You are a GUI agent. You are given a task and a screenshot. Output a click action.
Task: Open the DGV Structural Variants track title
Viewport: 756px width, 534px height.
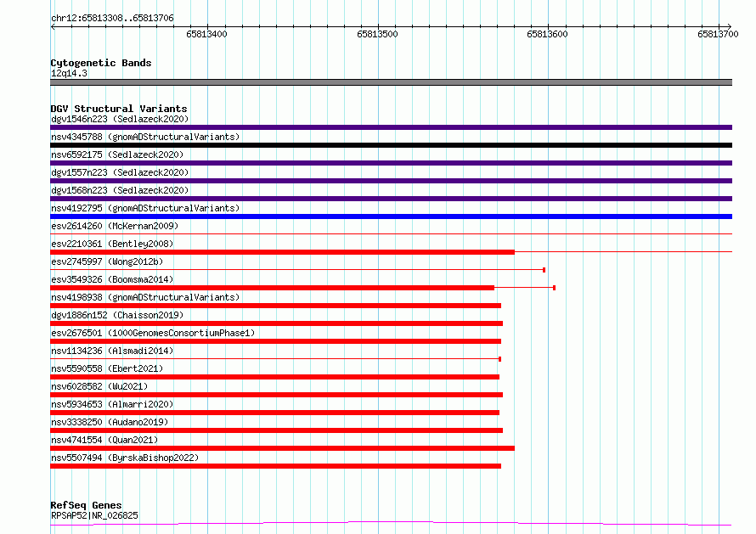119,109
